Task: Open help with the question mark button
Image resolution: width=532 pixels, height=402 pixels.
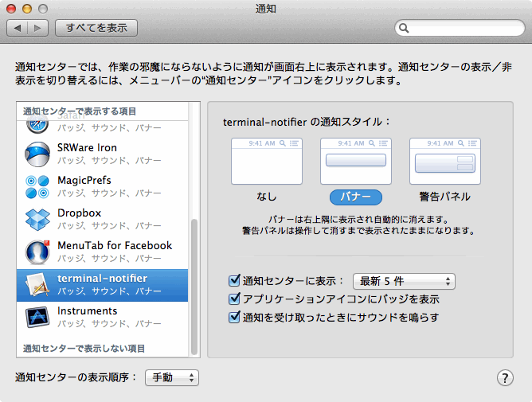Action: pyautogui.click(x=505, y=377)
